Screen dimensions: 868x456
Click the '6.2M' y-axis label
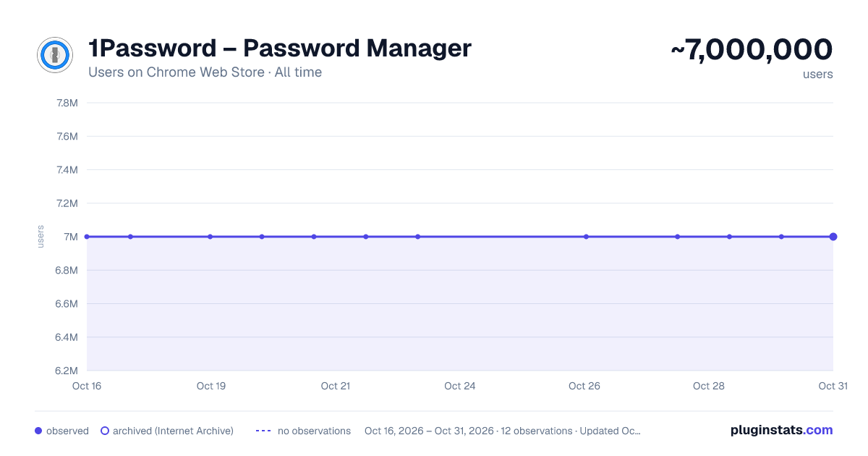(67, 371)
